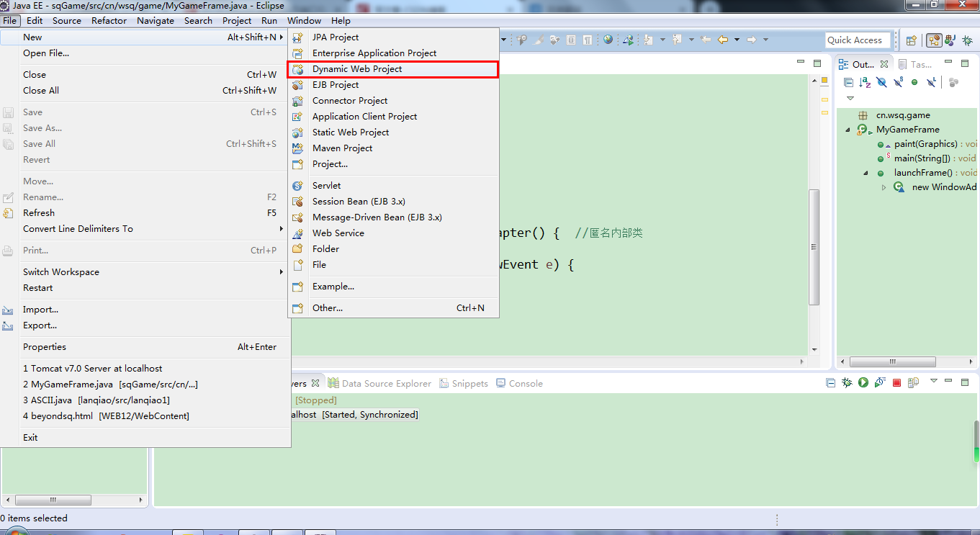Toggle Hide Static Members in Outline
Image resolution: width=980 pixels, height=535 pixels.
pyautogui.click(x=899, y=82)
